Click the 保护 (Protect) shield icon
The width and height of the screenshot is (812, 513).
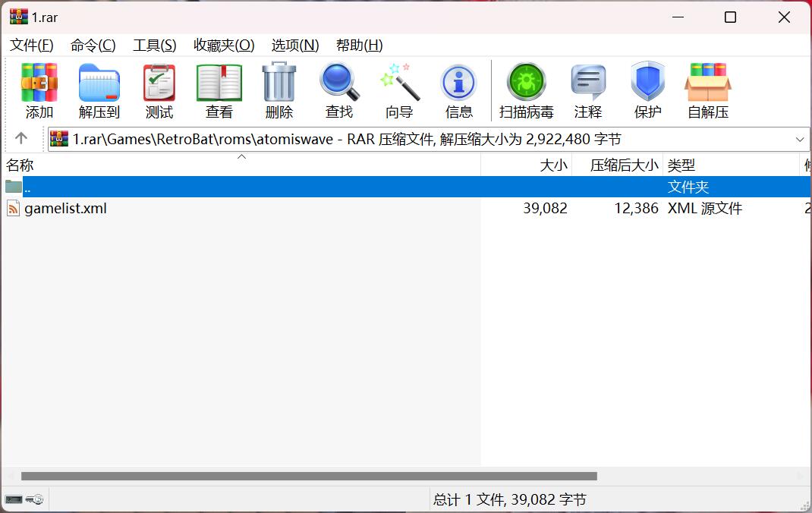pyautogui.click(x=648, y=90)
